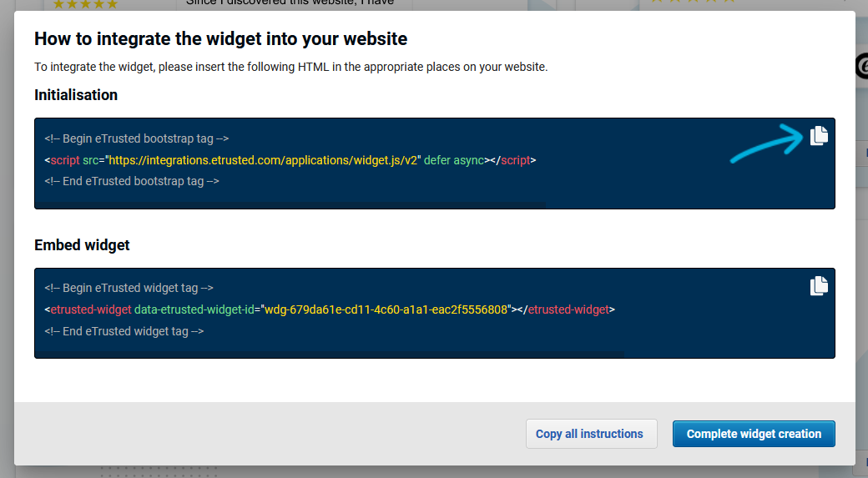
Task: Click the integrations.etrusted.com script URL text
Action: (263, 160)
